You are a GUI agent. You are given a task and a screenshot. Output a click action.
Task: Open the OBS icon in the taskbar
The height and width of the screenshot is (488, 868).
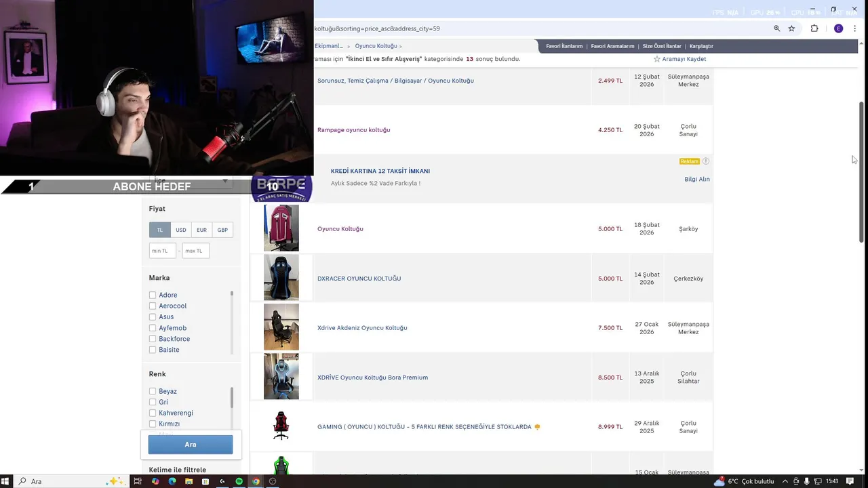[273, 481]
